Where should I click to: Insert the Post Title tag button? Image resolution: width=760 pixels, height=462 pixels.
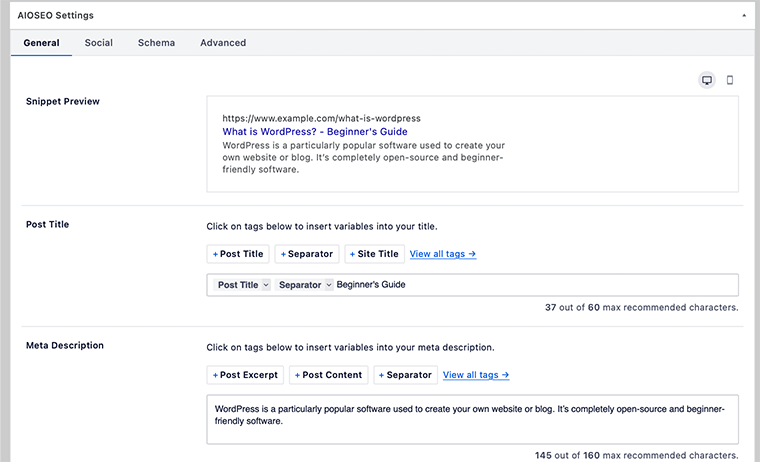click(238, 254)
